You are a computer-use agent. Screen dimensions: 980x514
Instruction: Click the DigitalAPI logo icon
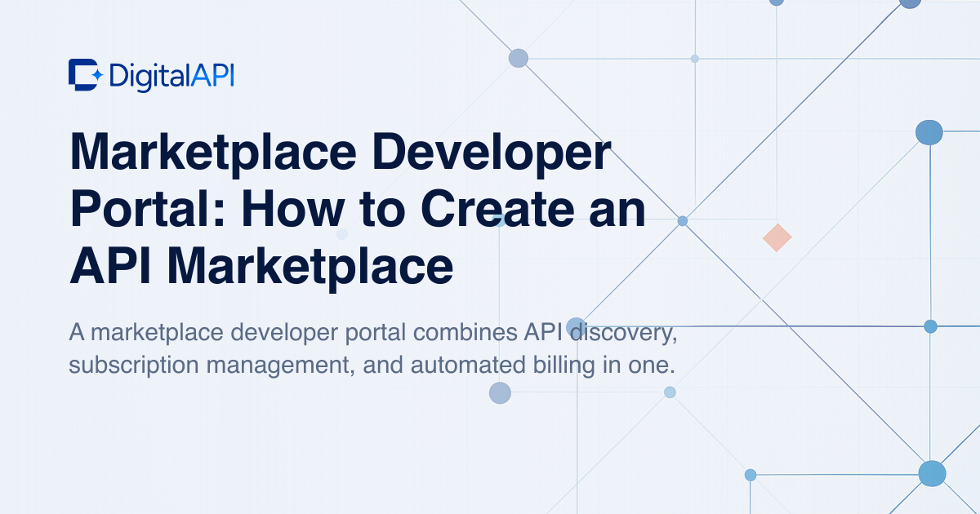click(x=86, y=75)
